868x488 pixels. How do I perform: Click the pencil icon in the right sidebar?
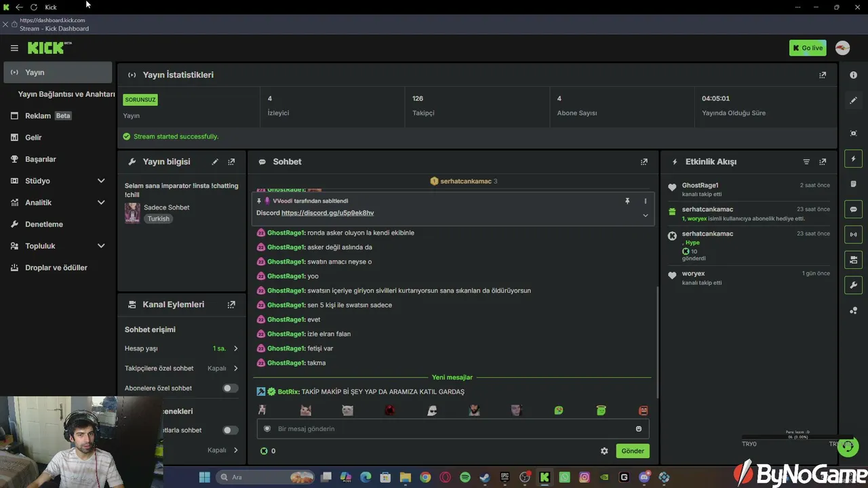click(853, 100)
